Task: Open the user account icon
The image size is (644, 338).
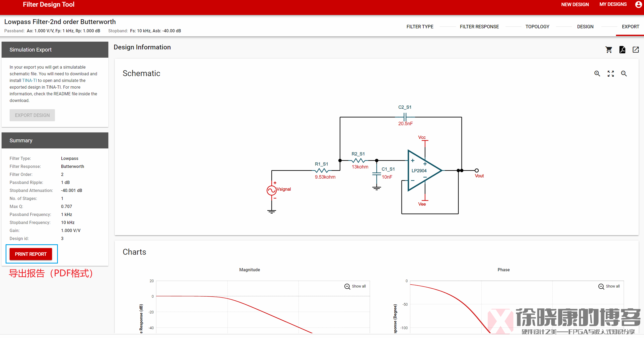Action: click(x=638, y=5)
